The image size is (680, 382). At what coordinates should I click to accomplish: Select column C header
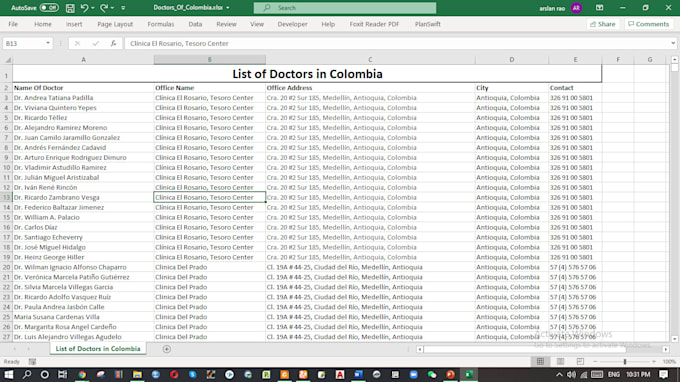click(x=370, y=60)
